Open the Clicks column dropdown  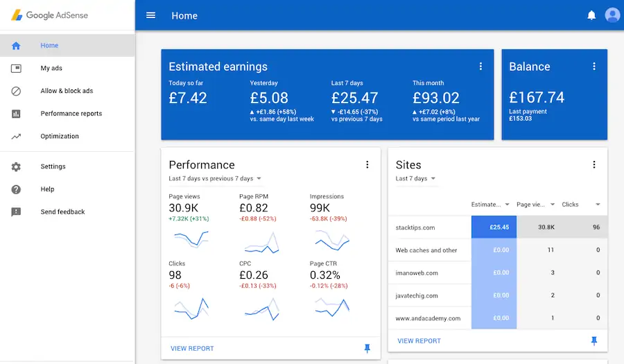coord(598,205)
